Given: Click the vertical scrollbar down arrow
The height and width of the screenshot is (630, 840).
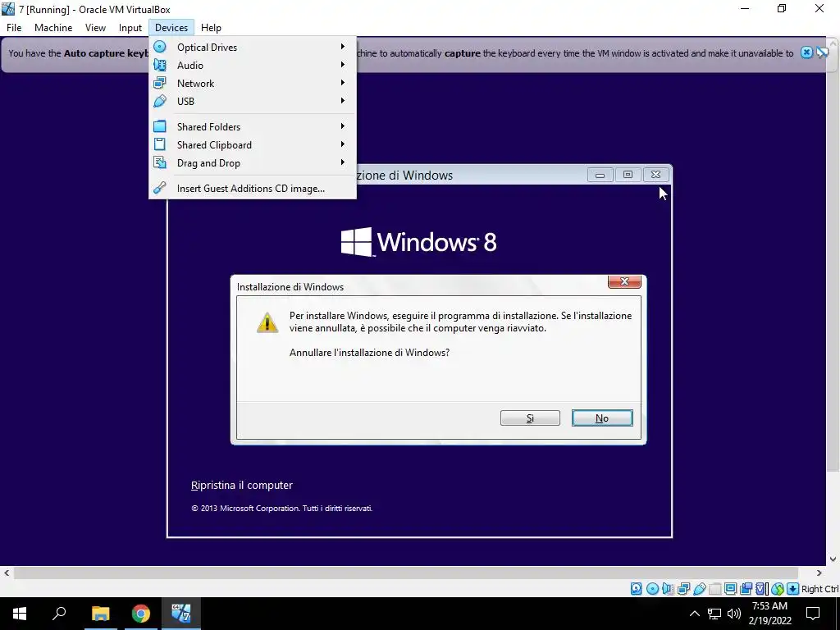Looking at the screenshot, I should coord(833,559).
